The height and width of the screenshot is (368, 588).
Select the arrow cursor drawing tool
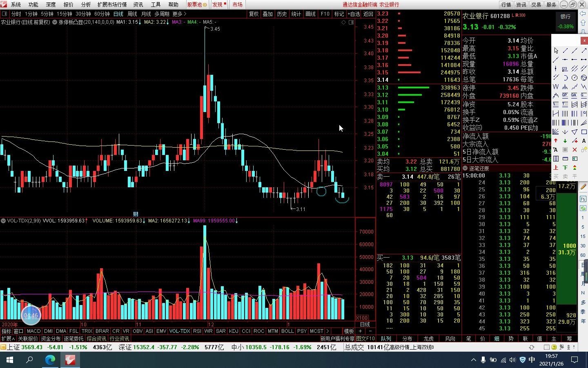[556, 50]
